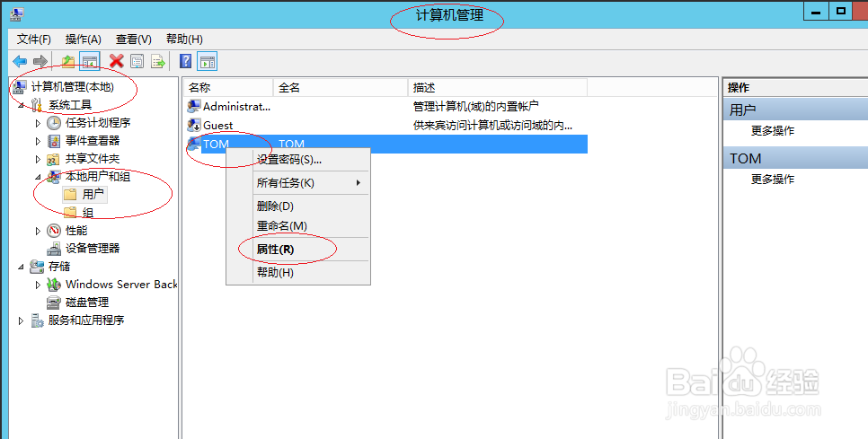Viewport: 868px width, 439px height.
Task: Expand the 共享文件夹 tree node
Action: [39, 159]
